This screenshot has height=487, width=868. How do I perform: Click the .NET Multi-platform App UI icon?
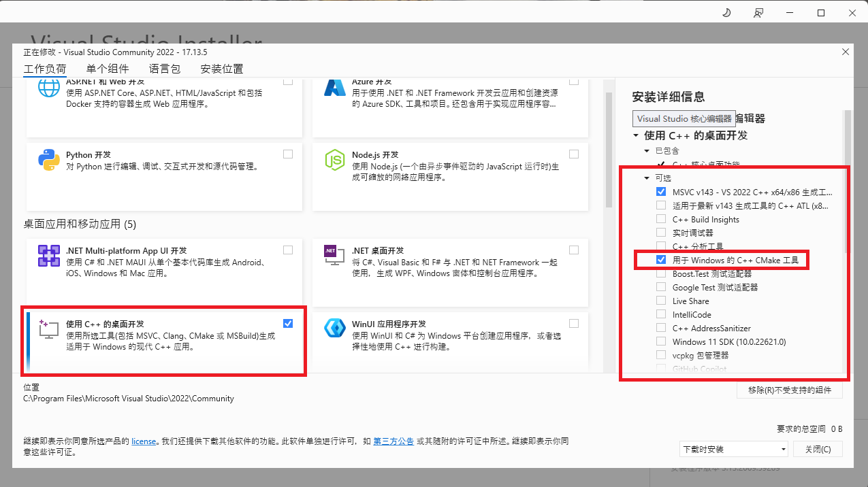click(49, 256)
